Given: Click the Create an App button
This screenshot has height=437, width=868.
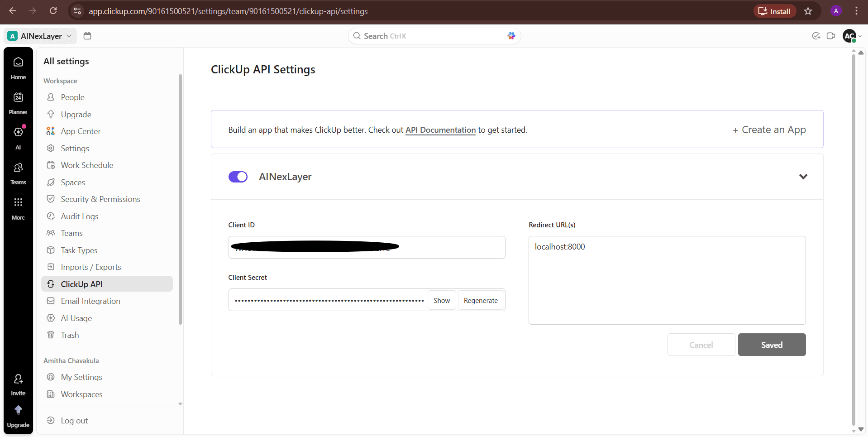Looking at the screenshot, I should [768, 130].
